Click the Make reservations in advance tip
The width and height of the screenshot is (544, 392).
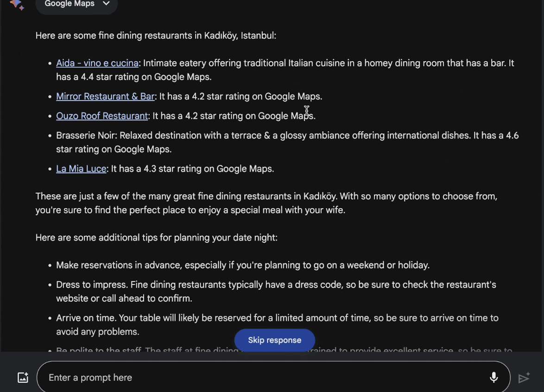pyautogui.click(x=243, y=266)
